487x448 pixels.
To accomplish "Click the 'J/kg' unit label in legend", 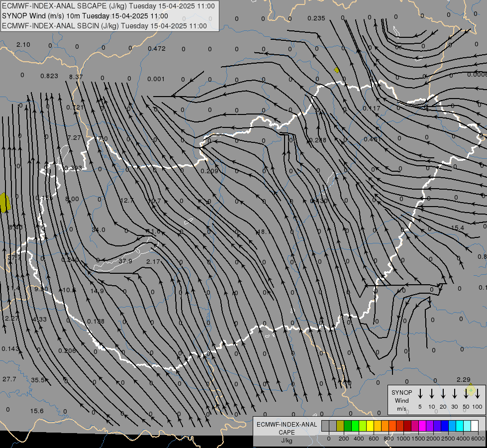I will 287,441.
